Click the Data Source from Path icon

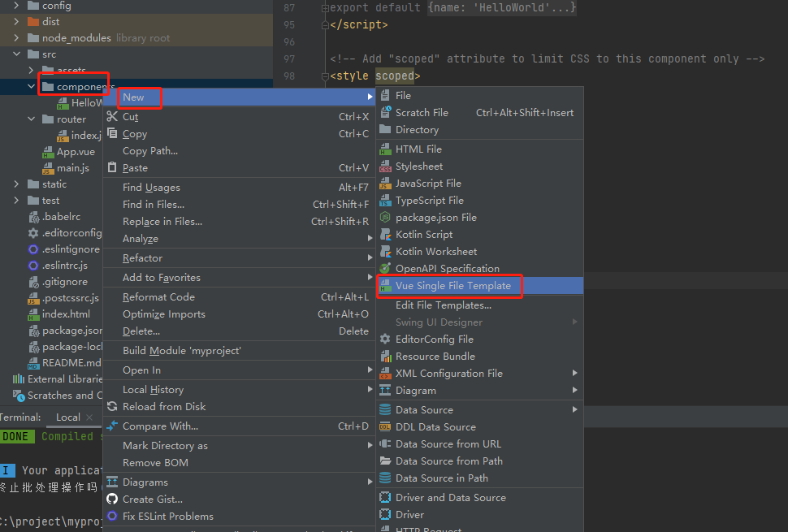[x=385, y=461]
